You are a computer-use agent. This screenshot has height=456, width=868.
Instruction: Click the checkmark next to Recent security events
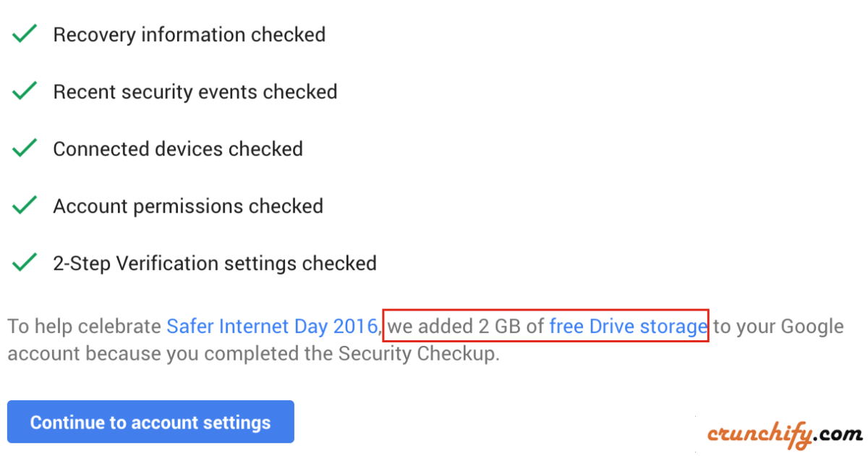point(25,91)
